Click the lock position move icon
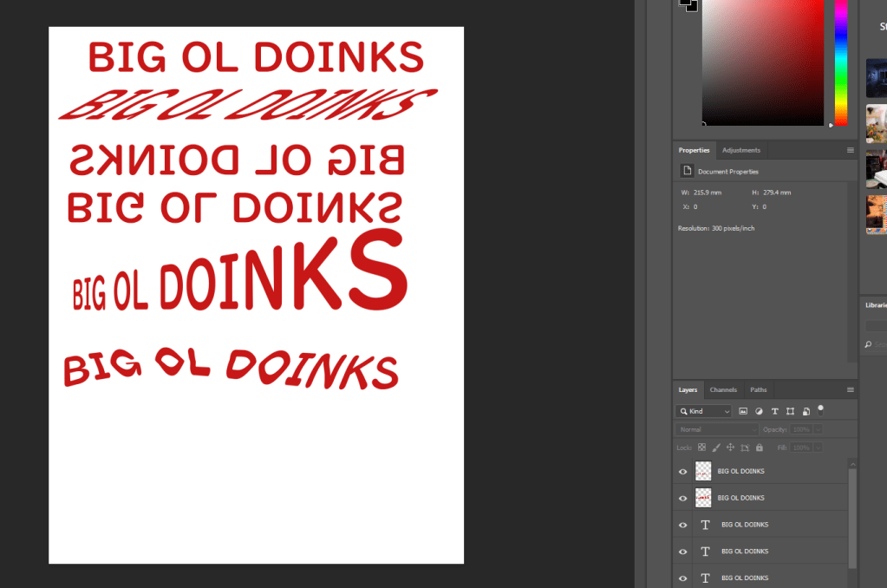 (730, 448)
